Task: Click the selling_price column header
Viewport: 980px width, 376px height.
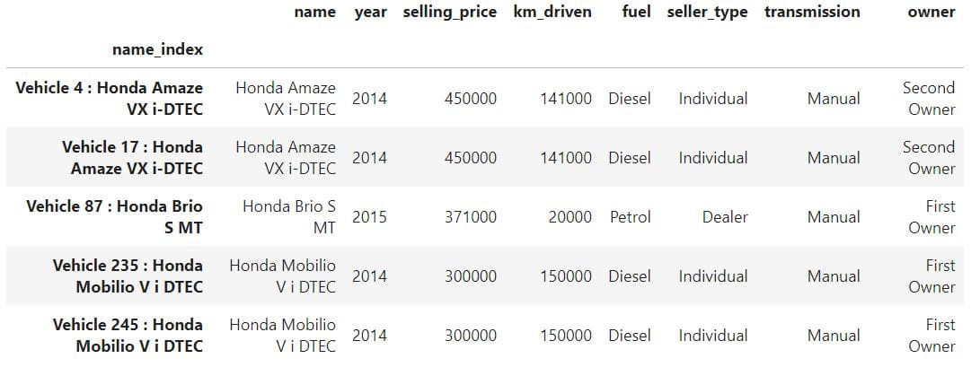Action: coord(449,13)
